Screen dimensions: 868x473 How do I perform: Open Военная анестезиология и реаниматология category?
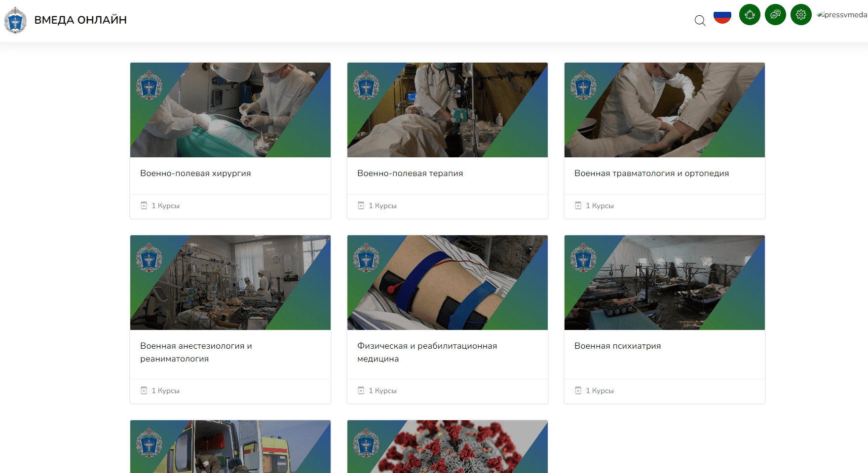point(196,352)
